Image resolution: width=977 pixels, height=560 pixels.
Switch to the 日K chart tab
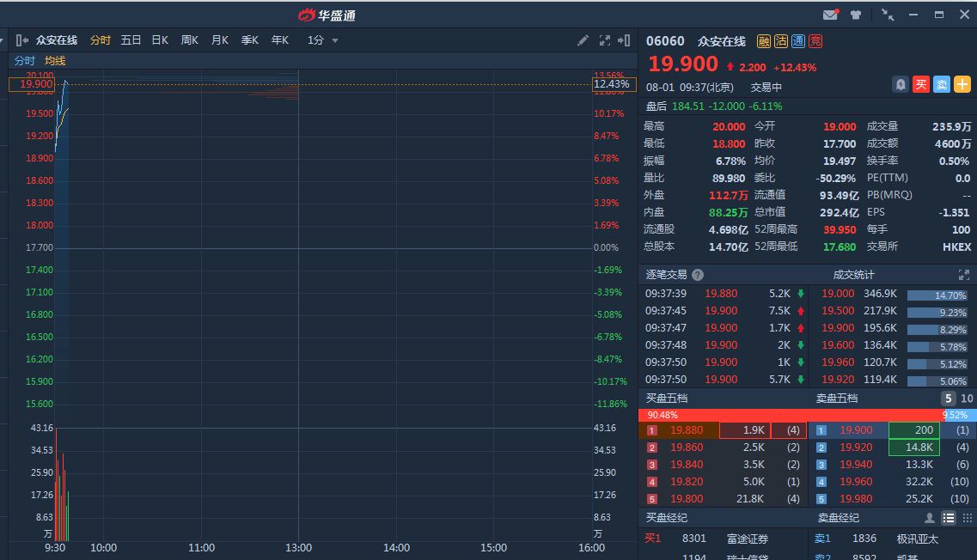click(160, 40)
